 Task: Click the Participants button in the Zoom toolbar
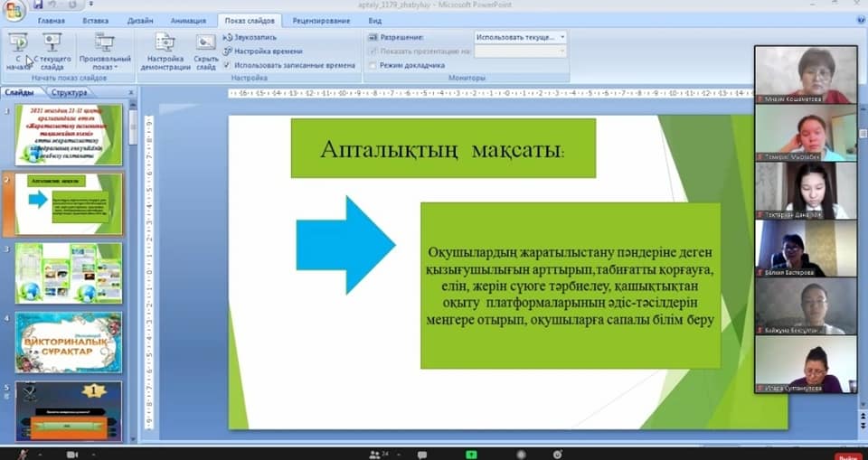pos(374,454)
